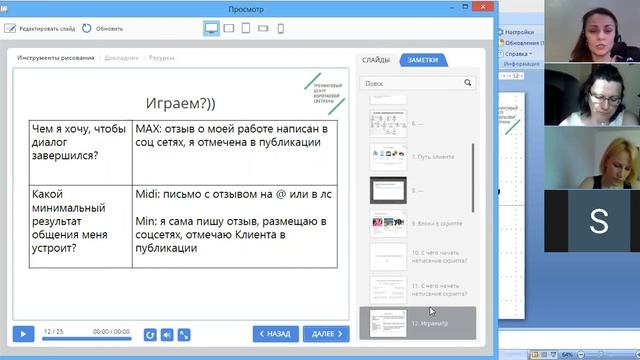Click the zoom-out minus in background status bar

(x=581, y=355)
